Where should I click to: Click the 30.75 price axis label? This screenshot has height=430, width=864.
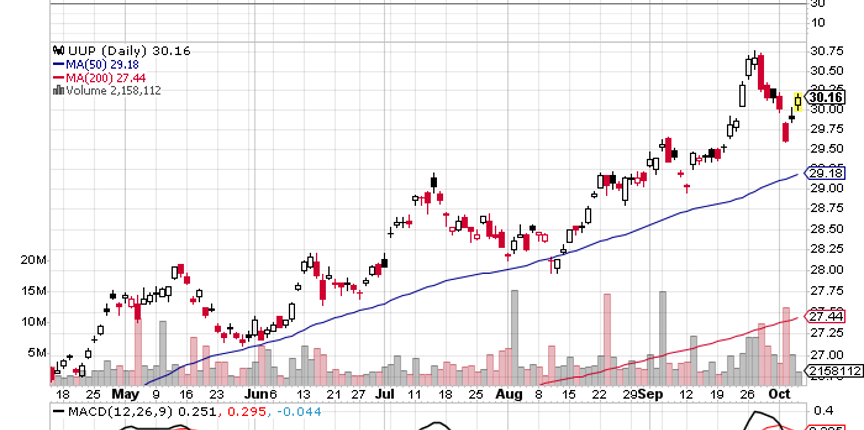825,51
